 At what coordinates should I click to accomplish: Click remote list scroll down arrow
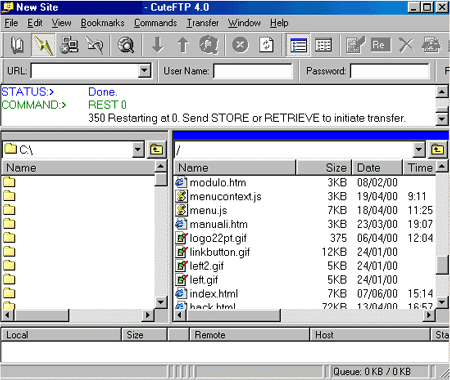pos(442,302)
